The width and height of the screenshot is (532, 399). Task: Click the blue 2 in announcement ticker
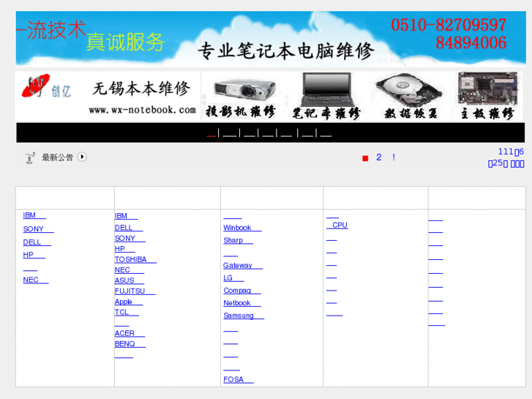378,157
